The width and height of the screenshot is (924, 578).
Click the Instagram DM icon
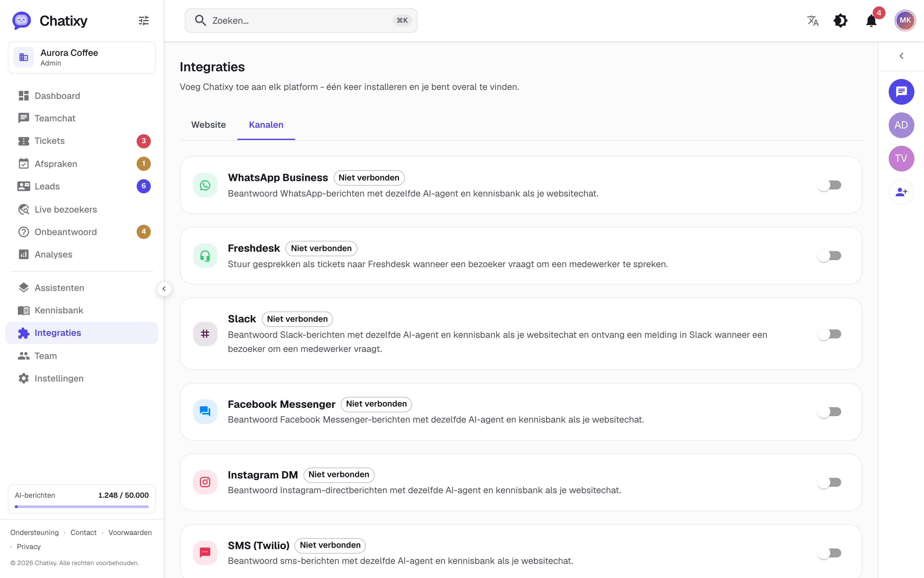click(x=205, y=482)
